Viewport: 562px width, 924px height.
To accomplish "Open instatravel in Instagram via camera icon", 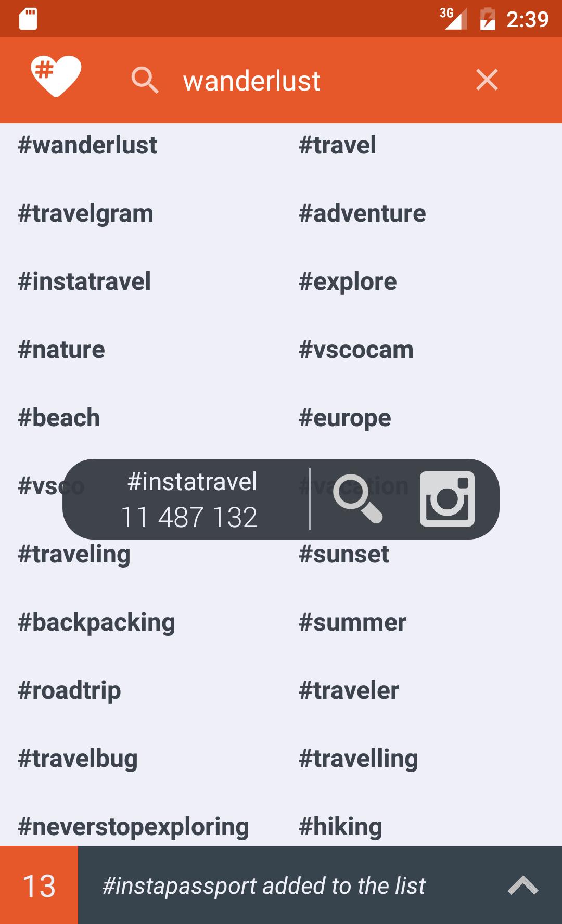I will point(447,498).
